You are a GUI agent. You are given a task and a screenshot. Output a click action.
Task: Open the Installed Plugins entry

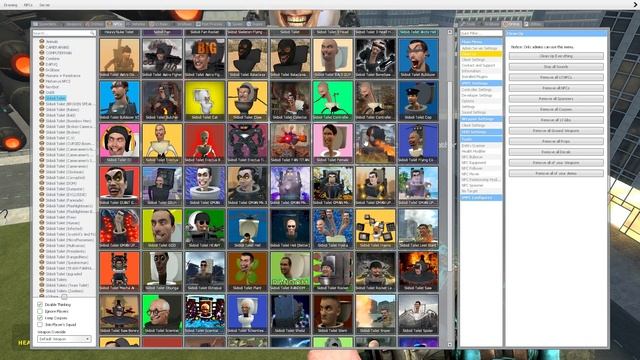(481, 77)
